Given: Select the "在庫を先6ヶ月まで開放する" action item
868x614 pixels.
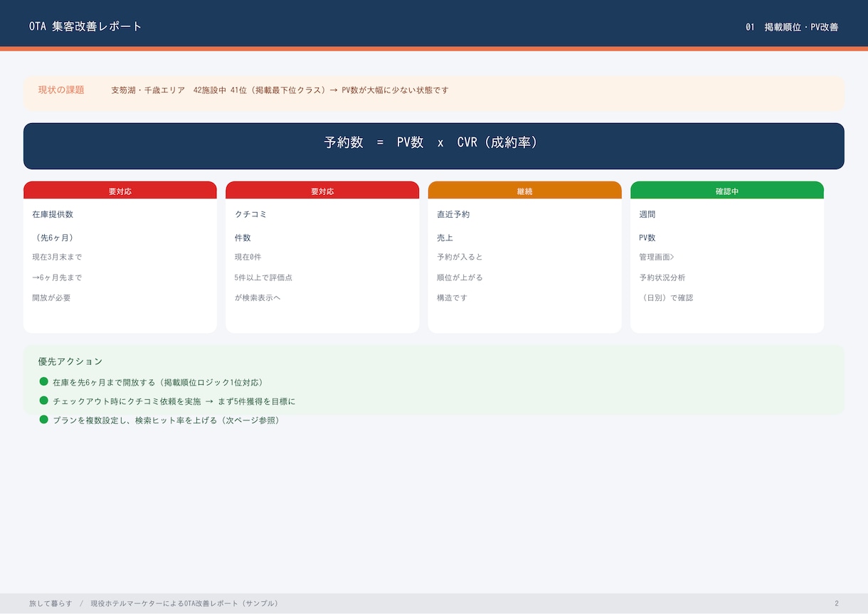Looking at the screenshot, I should (x=158, y=382).
